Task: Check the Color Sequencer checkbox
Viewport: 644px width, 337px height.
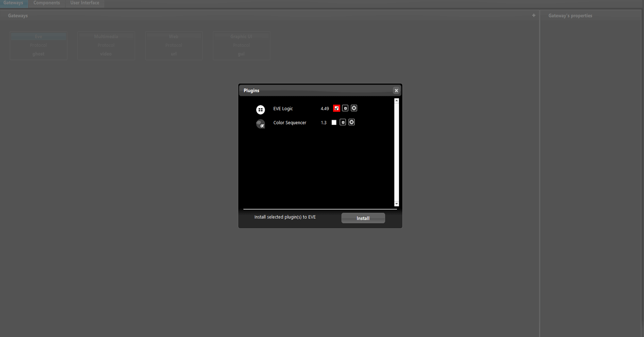Action: [334, 122]
